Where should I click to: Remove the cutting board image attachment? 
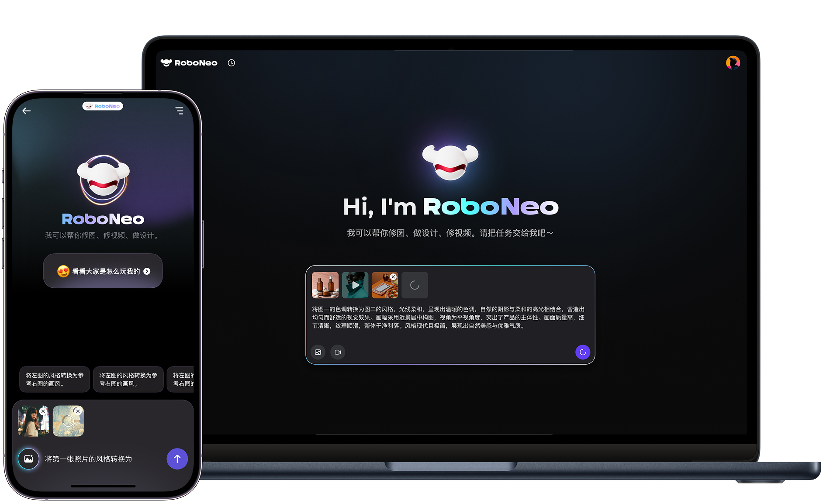393,276
